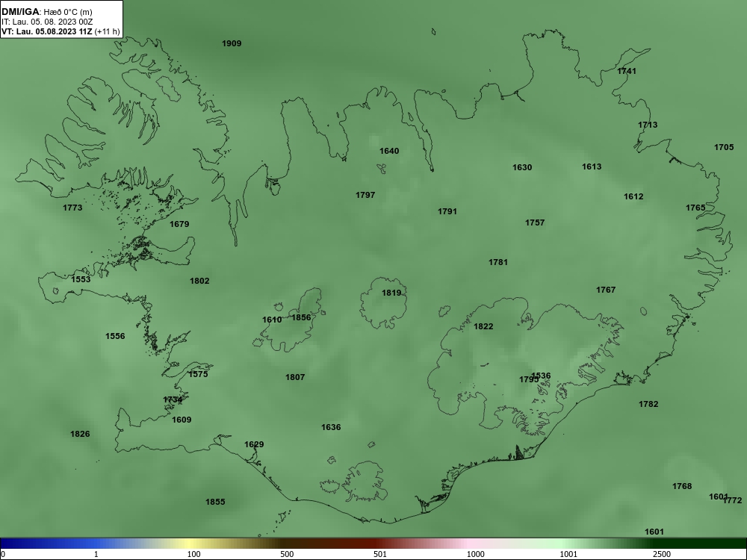Click the value 1781
The width and height of the screenshot is (747, 560).
(498, 262)
